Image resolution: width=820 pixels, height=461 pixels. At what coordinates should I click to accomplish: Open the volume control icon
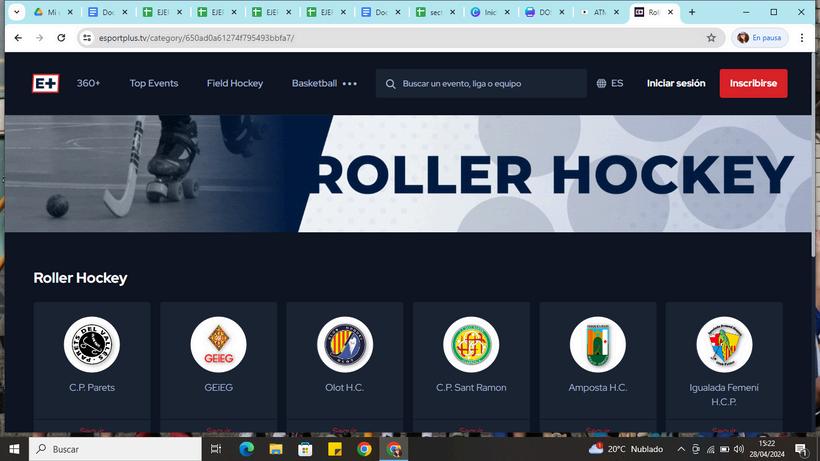click(x=738, y=449)
